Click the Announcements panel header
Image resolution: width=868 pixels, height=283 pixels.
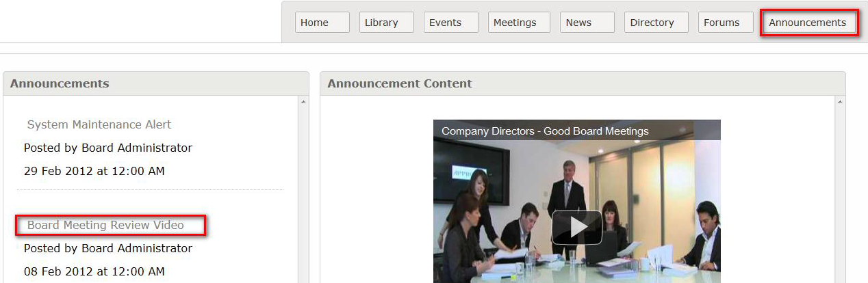coord(156,83)
